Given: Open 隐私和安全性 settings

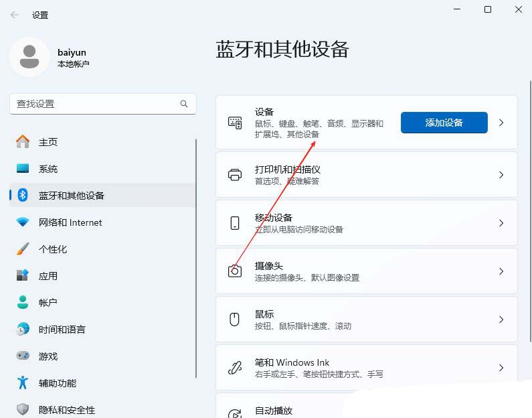Looking at the screenshot, I should 102,409.
